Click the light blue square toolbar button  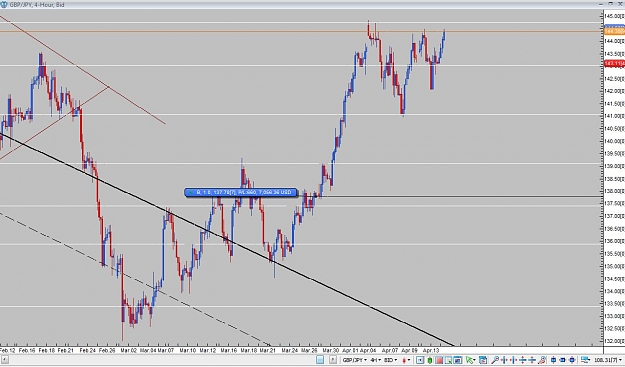pos(320,360)
